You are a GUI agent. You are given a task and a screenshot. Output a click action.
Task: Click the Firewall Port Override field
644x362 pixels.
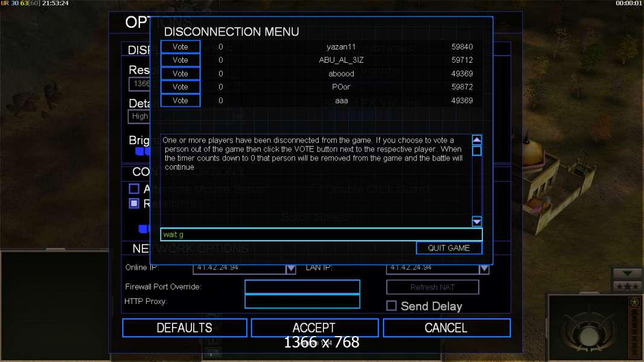click(x=302, y=287)
